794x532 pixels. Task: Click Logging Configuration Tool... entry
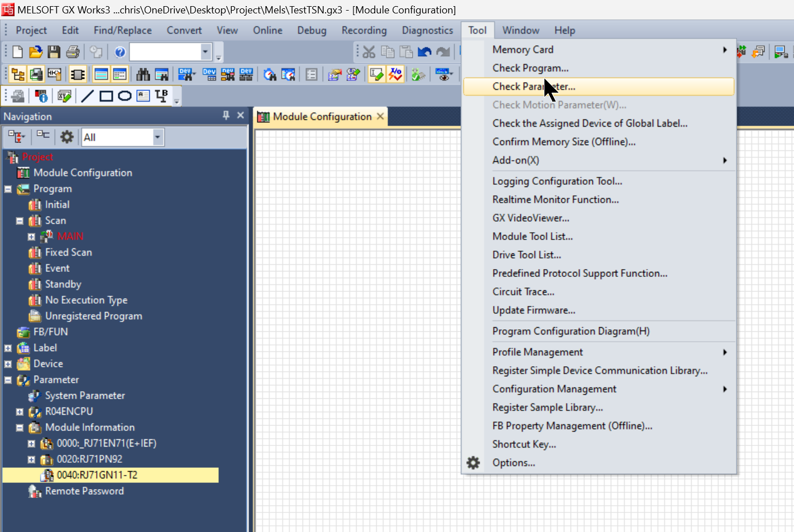pyautogui.click(x=599, y=181)
